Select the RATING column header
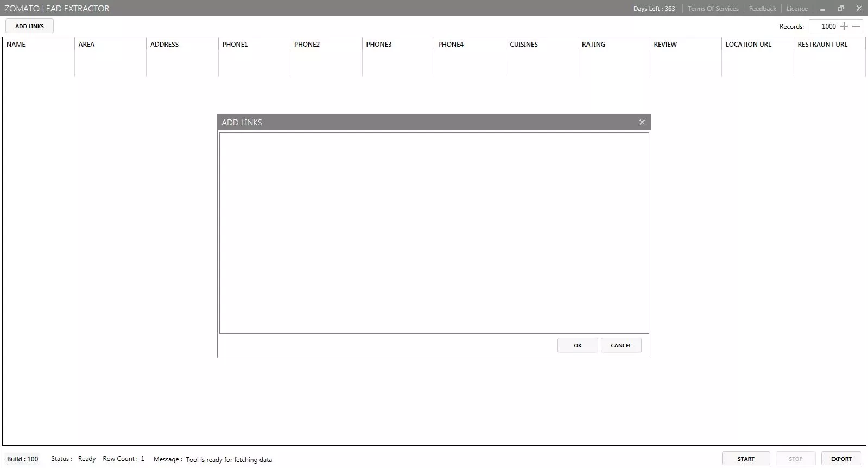868x468 pixels. pyautogui.click(x=593, y=45)
